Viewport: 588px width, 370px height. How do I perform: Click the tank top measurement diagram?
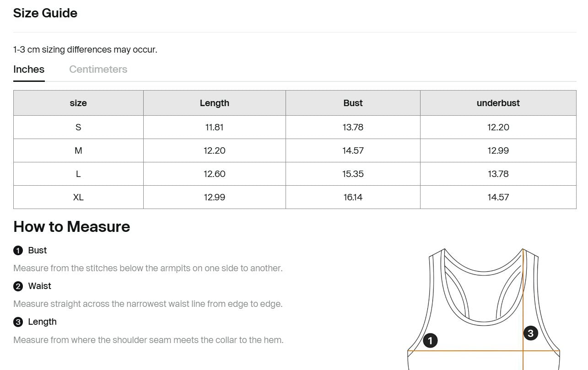[x=484, y=309]
